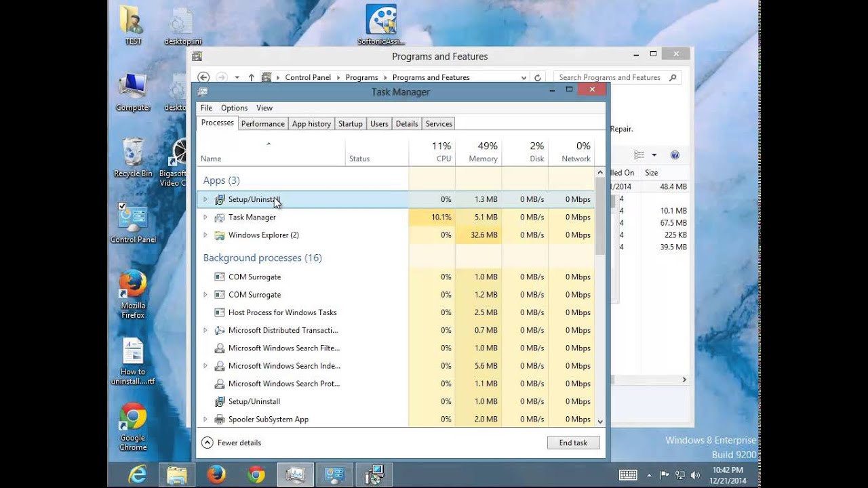Click the Programs breadcrumb in address bar
Screen dimensions: 868x488
361,77
